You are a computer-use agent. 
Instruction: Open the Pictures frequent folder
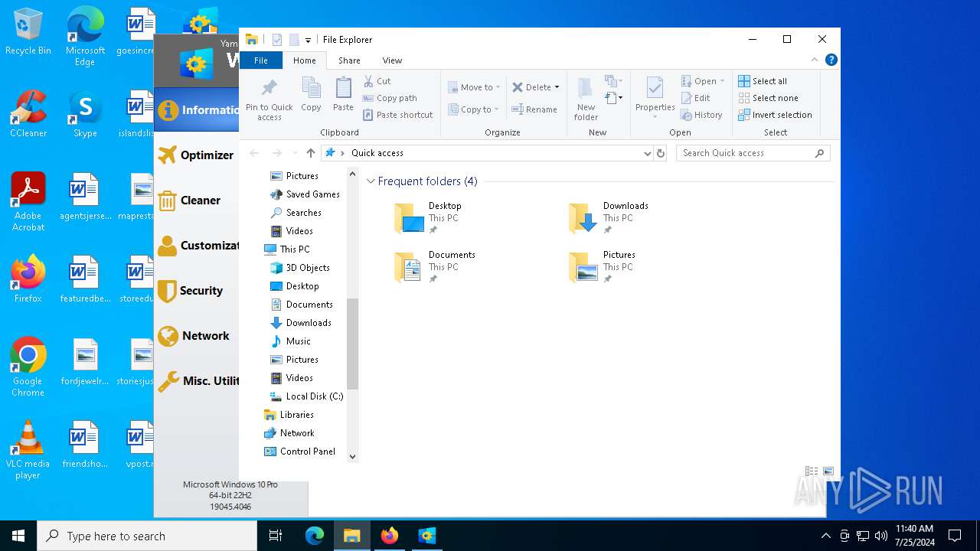[x=603, y=267]
